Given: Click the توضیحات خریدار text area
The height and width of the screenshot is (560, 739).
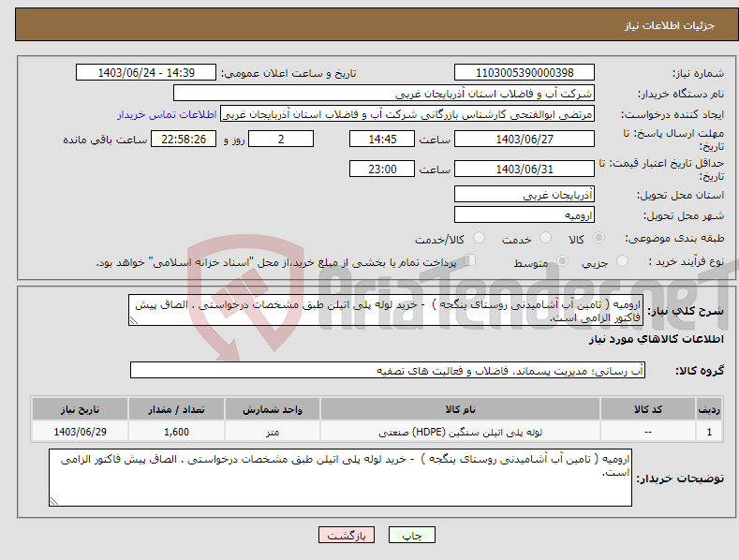Looking at the screenshot, I should pyautogui.click(x=340, y=478).
